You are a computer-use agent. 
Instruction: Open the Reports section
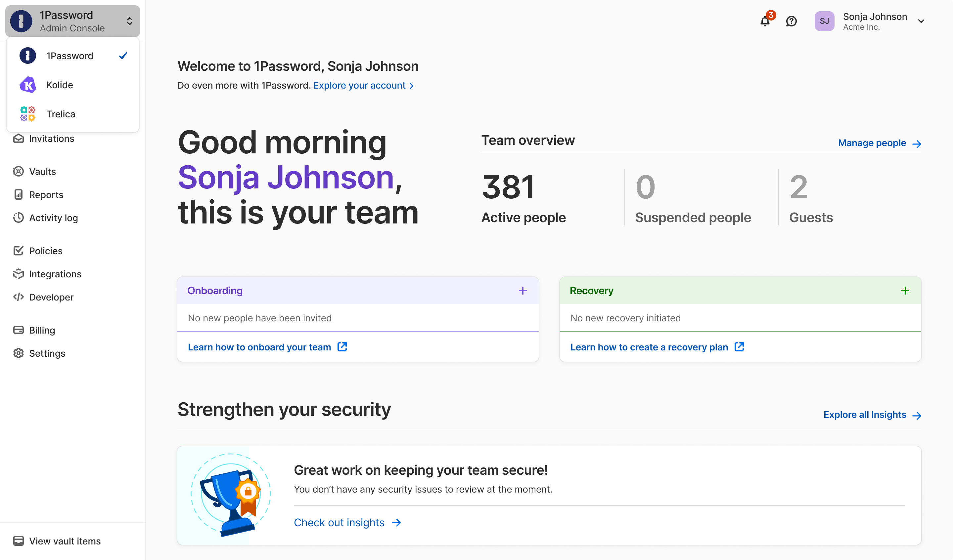click(46, 195)
